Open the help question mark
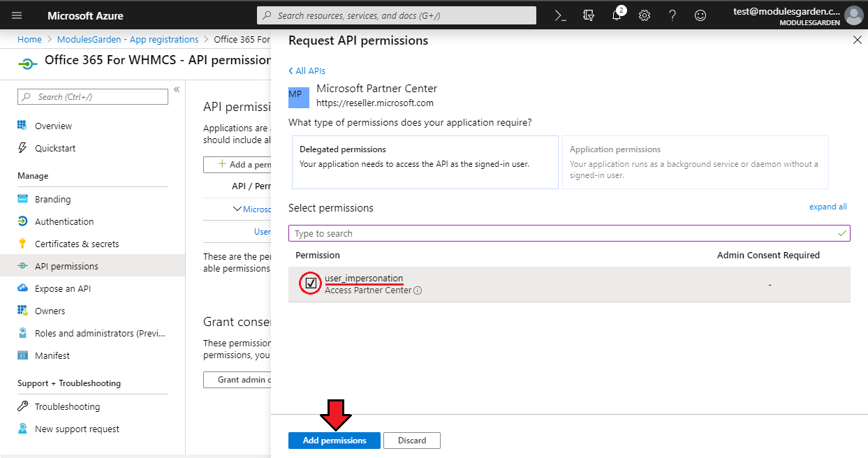868x458 pixels. pyautogui.click(x=672, y=15)
